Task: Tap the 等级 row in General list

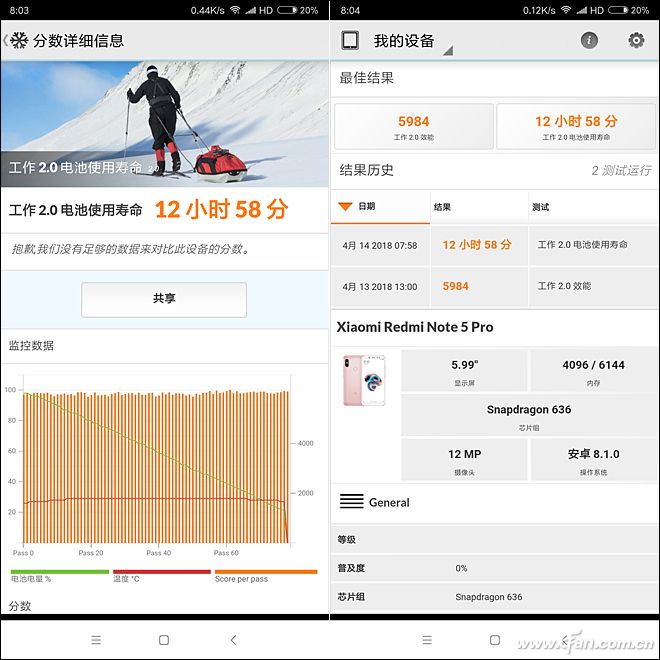Action: (x=494, y=539)
